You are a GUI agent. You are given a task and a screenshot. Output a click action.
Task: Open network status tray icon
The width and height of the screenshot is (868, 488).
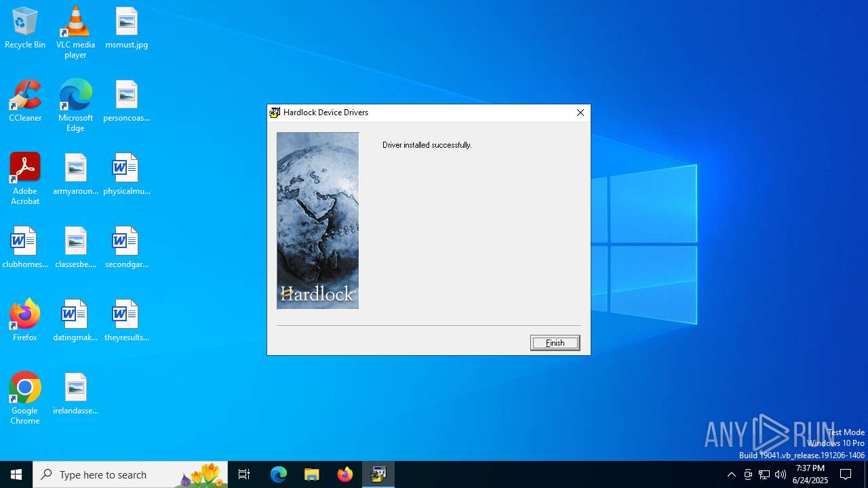coord(764,474)
